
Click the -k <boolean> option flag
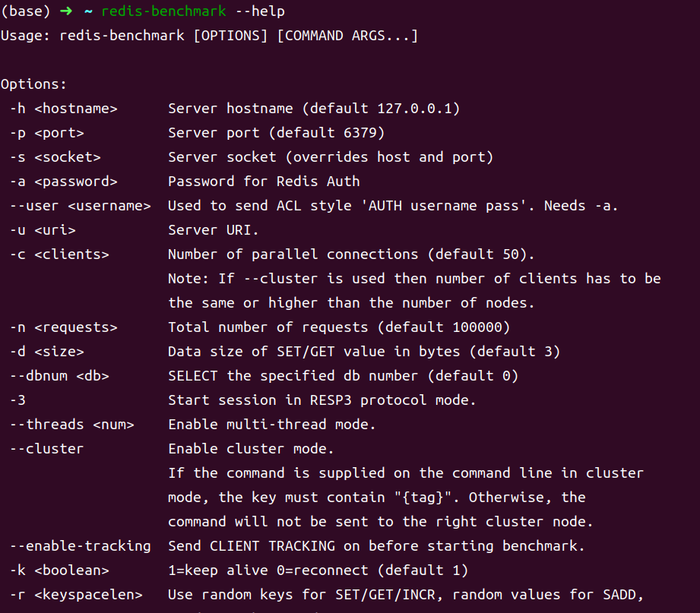(x=59, y=570)
